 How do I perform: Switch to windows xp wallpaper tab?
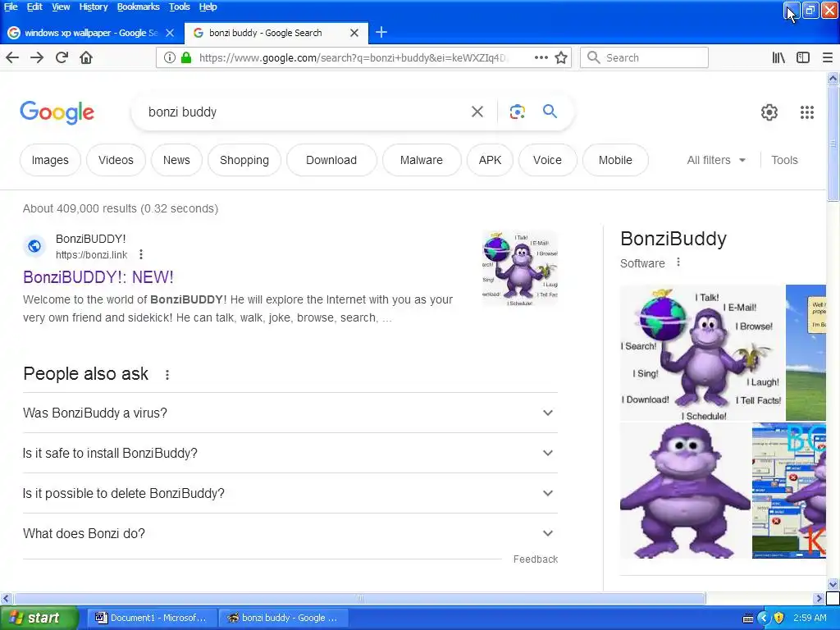tap(90, 33)
